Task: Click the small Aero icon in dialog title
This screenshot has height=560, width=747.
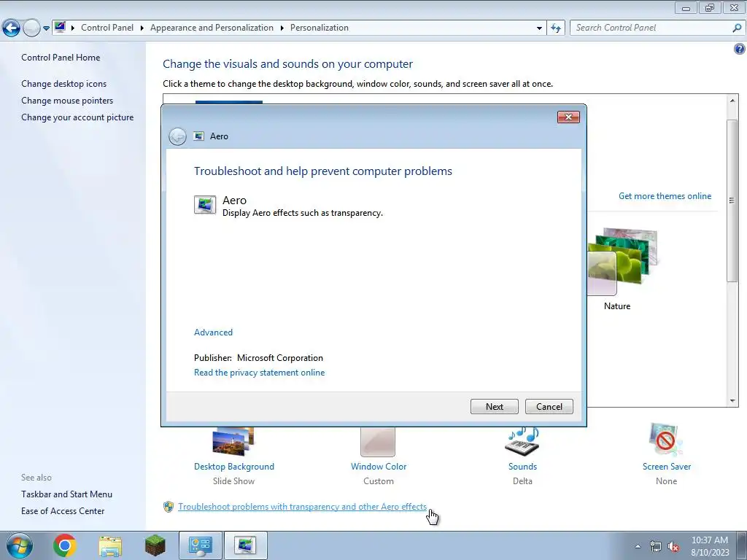Action: (198, 136)
